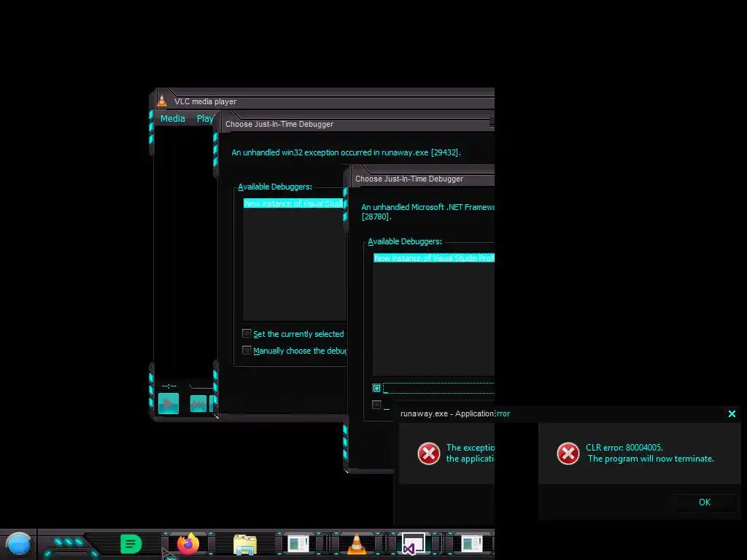Click the error icon beside CLR error text

568,453
